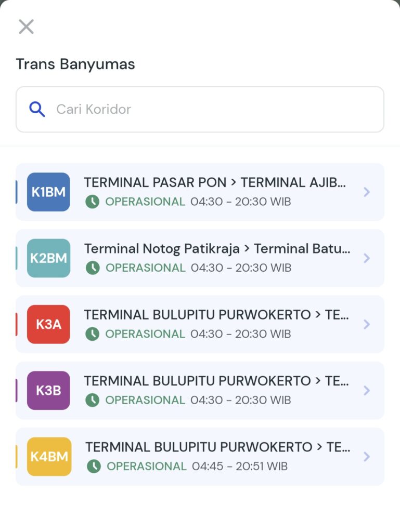This screenshot has width=400, height=532.
Task: Expand the K3A corridor chevron
Action: click(x=367, y=324)
